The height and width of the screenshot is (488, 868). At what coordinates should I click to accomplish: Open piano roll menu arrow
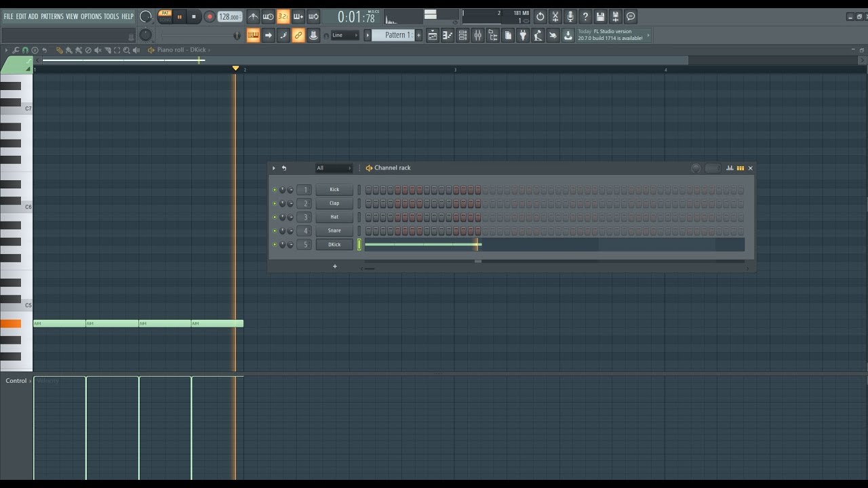[7, 50]
